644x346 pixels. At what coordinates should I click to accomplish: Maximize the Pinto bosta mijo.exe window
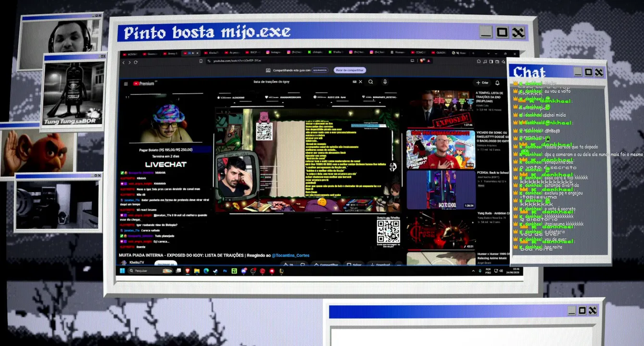coord(502,32)
